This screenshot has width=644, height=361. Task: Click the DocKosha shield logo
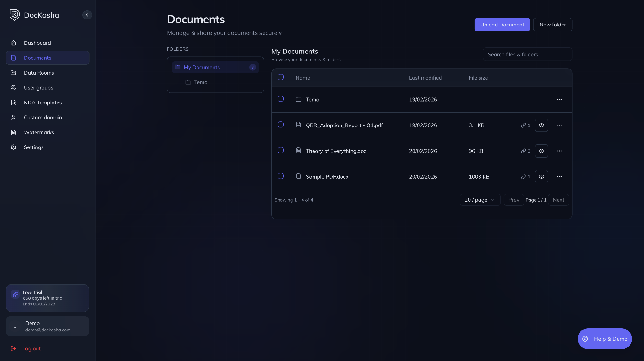click(x=14, y=15)
